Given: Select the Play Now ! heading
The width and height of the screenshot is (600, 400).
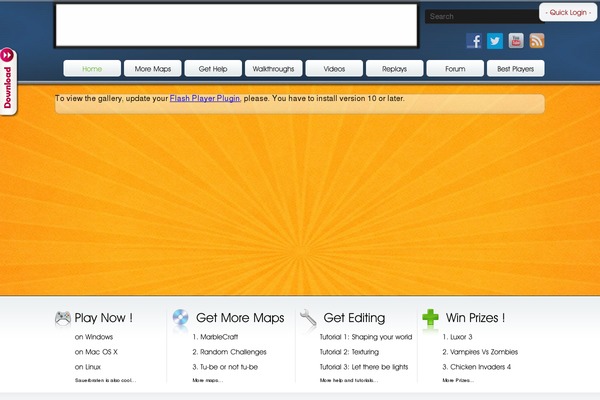Looking at the screenshot, I should click(104, 318).
